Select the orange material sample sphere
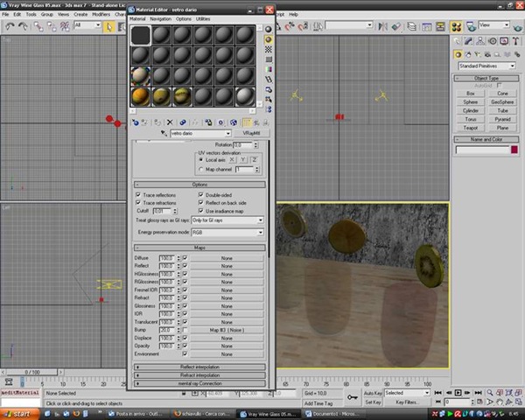 click(140, 97)
